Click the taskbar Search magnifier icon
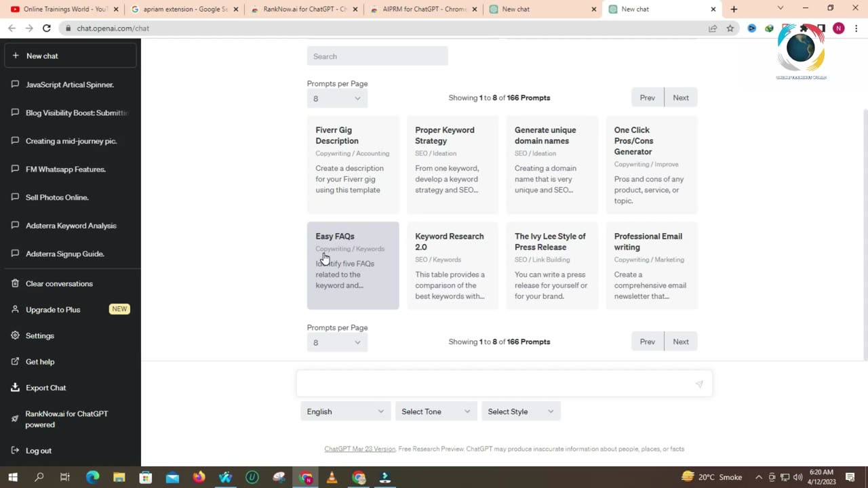868x488 pixels. [39, 477]
